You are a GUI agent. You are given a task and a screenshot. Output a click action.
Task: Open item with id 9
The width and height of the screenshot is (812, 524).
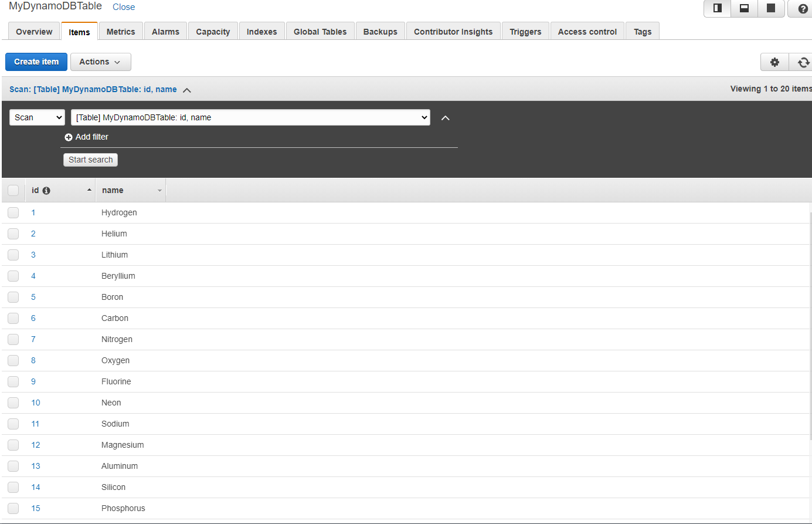(x=33, y=381)
